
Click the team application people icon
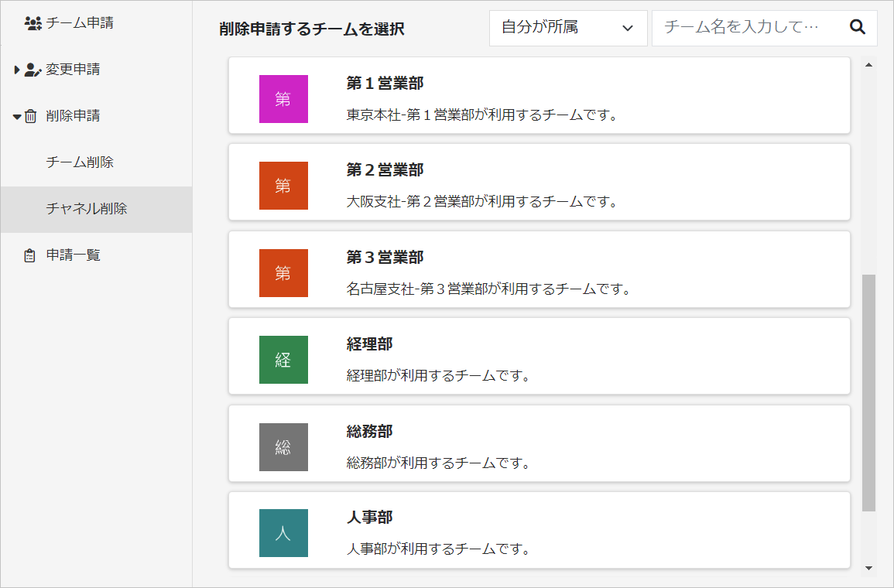pyautogui.click(x=33, y=22)
